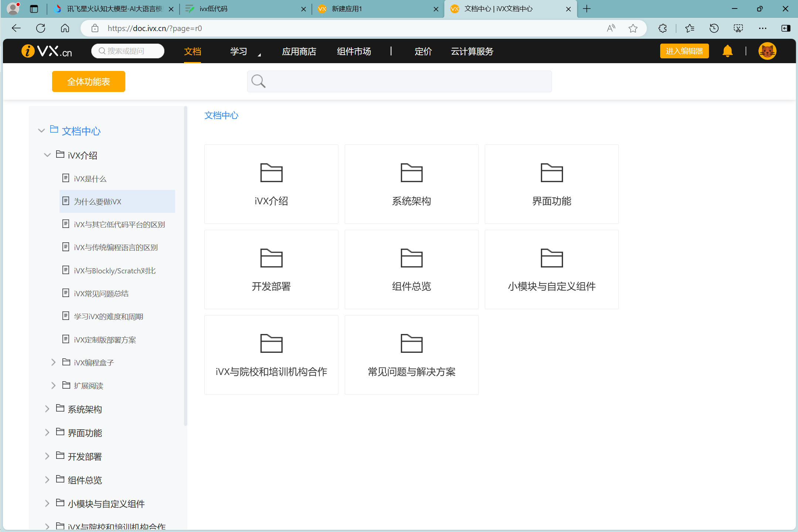Viewport: 798px width, 532px height.
Task: Click the 进入编辑器 button
Action: pos(684,51)
